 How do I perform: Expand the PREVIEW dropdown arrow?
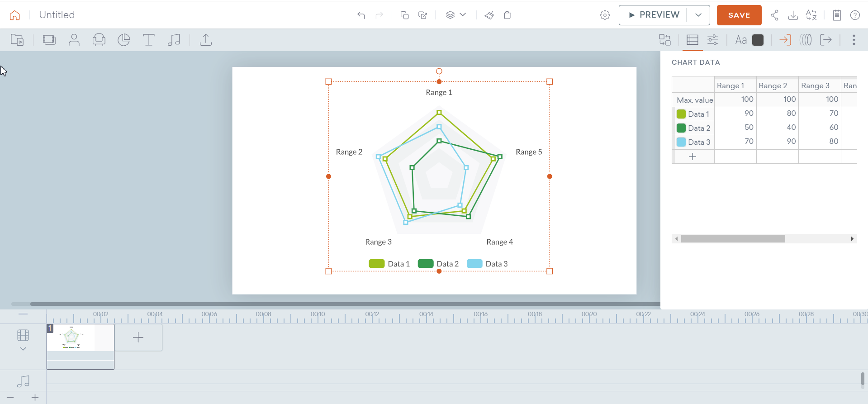[698, 15]
